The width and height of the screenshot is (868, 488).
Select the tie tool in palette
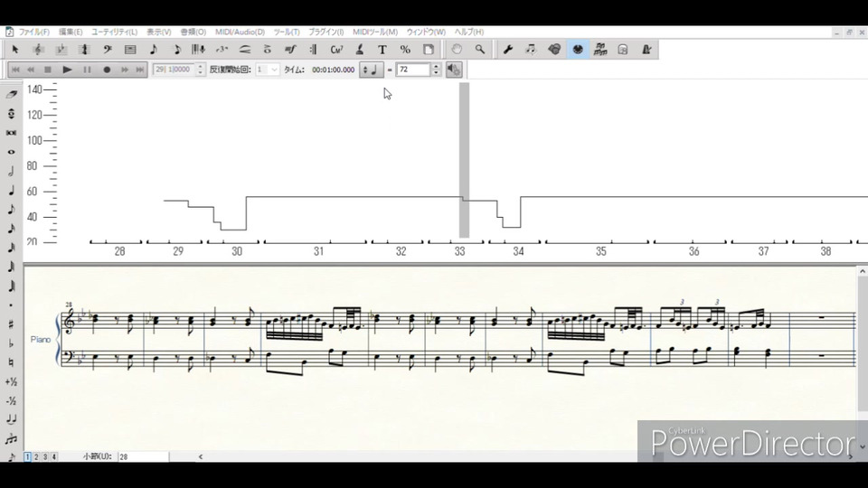[x=11, y=420]
